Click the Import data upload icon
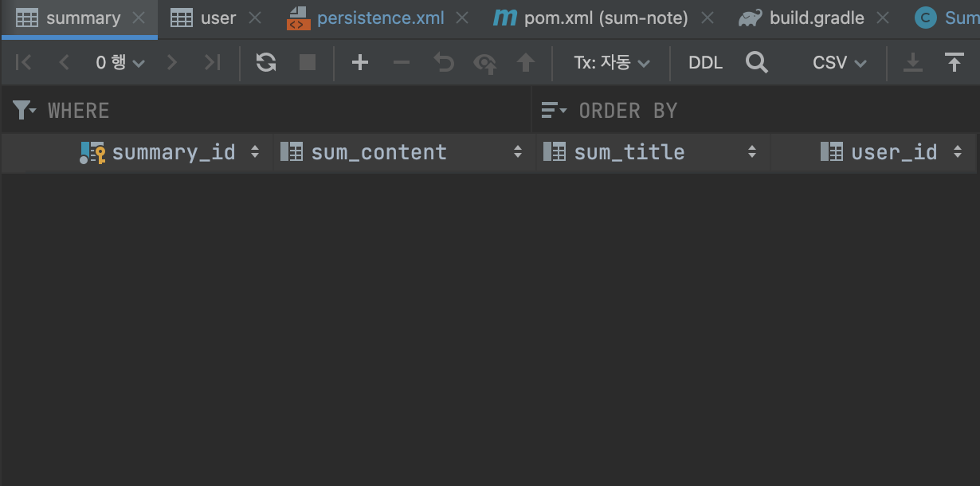The width and height of the screenshot is (980, 486). (955, 62)
